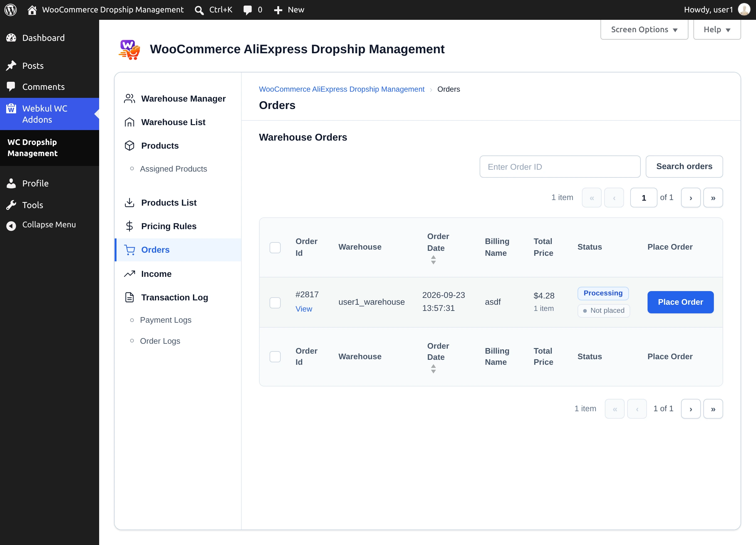Click the Collapse Menu arrow icon
Screen dimensions: 756x545
click(11, 226)
